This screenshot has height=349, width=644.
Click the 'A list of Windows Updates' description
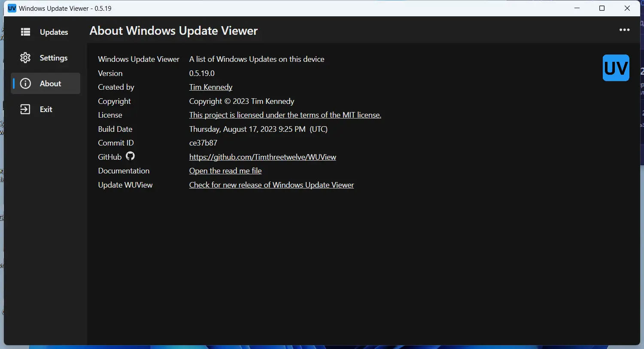[257, 59]
